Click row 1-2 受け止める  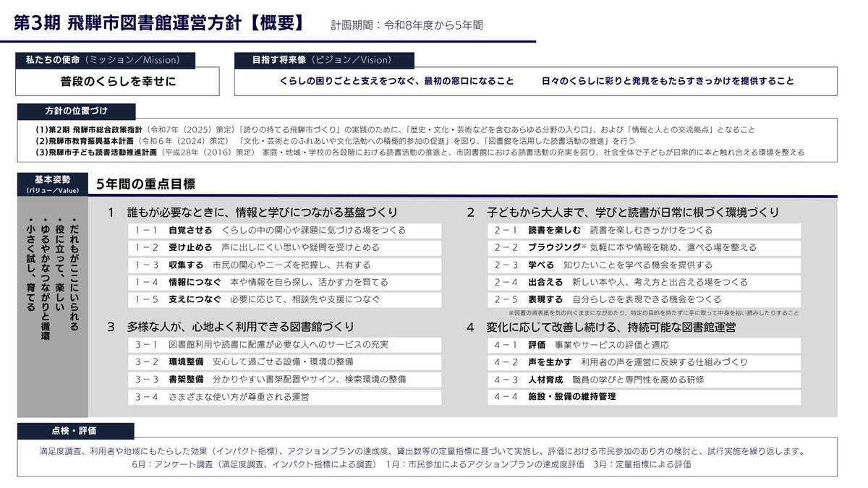click(x=285, y=247)
